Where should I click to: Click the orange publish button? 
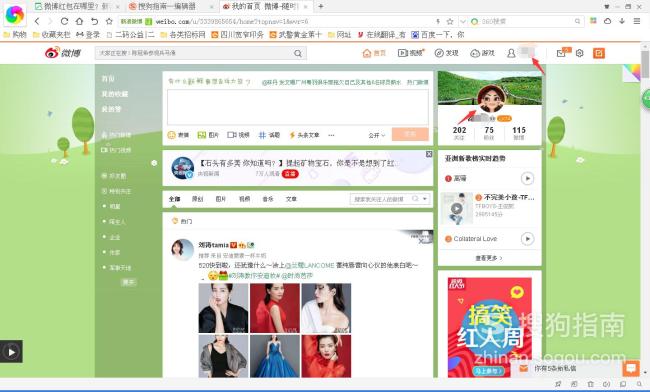(x=410, y=134)
